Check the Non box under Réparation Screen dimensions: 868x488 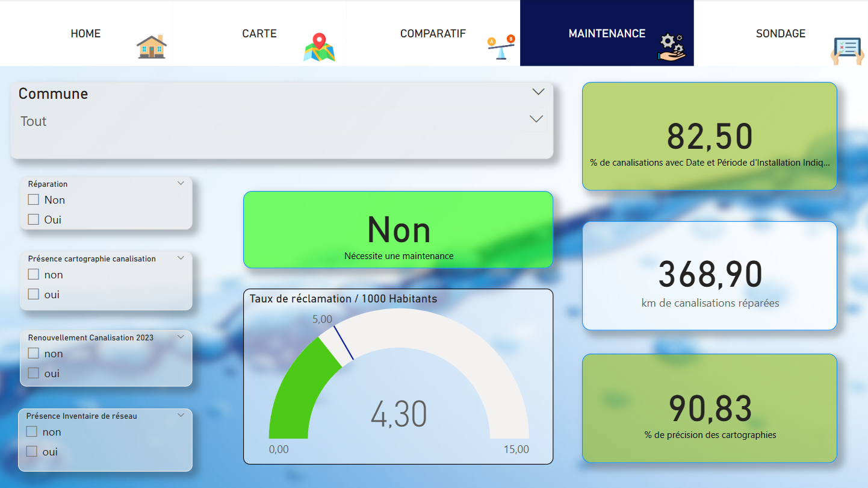click(34, 200)
